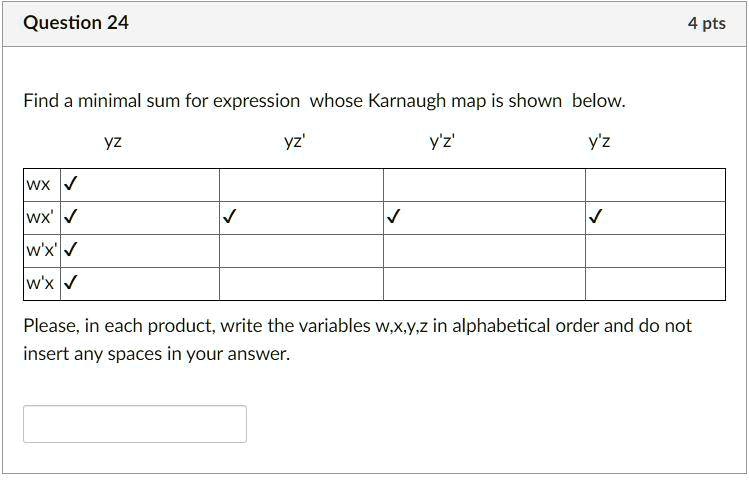This screenshot has width=749, height=481.
Task: Click the wx row label
Action: (38, 184)
